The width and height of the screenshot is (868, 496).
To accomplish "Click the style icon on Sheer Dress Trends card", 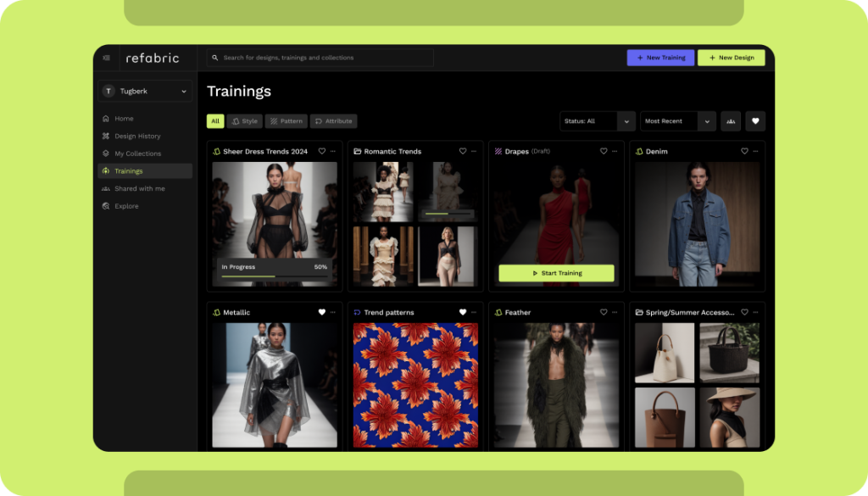I will tap(216, 151).
